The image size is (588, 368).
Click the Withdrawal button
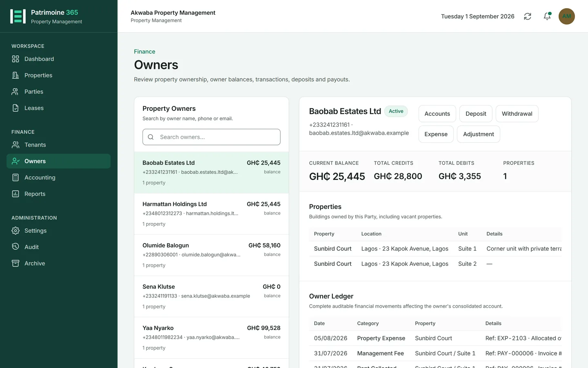tap(517, 114)
